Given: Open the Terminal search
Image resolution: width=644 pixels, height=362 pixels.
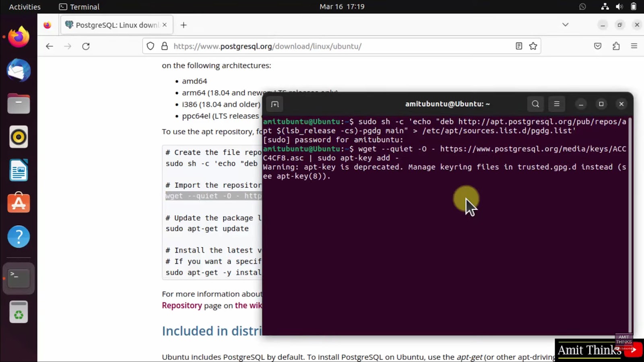Looking at the screenshot, I should pos(535,104).
